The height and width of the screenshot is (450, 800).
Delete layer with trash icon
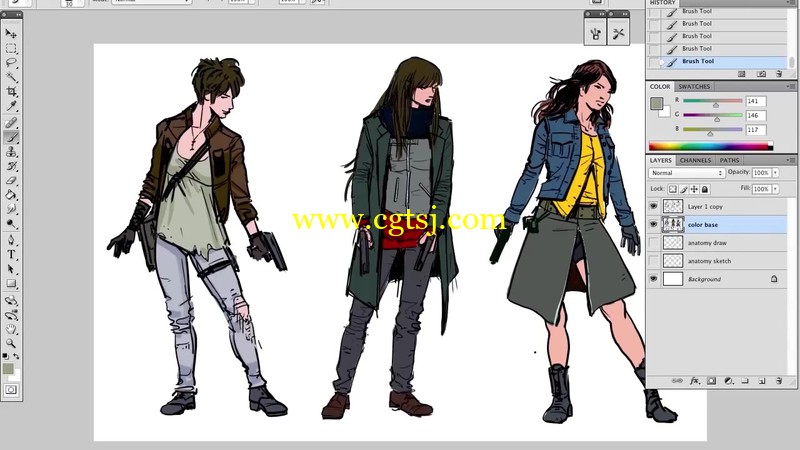pyautogui.click(x=779, y=381)
